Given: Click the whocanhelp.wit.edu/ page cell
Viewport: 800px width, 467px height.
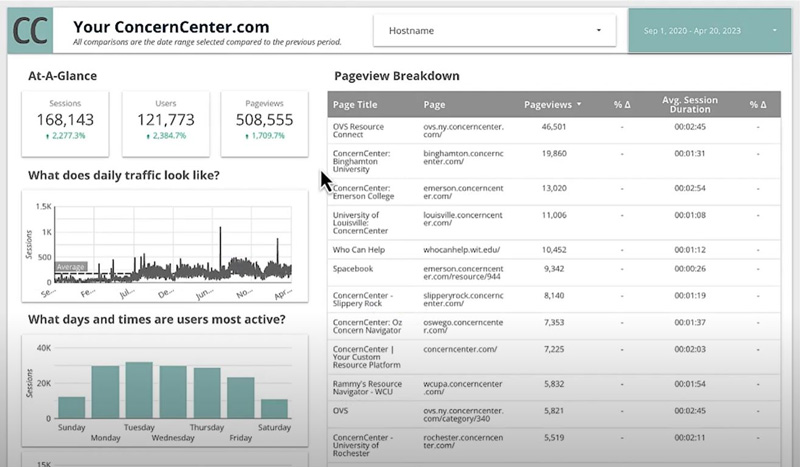Looking at the screenshot, I should pyautogui.click(x=462, y=250).
